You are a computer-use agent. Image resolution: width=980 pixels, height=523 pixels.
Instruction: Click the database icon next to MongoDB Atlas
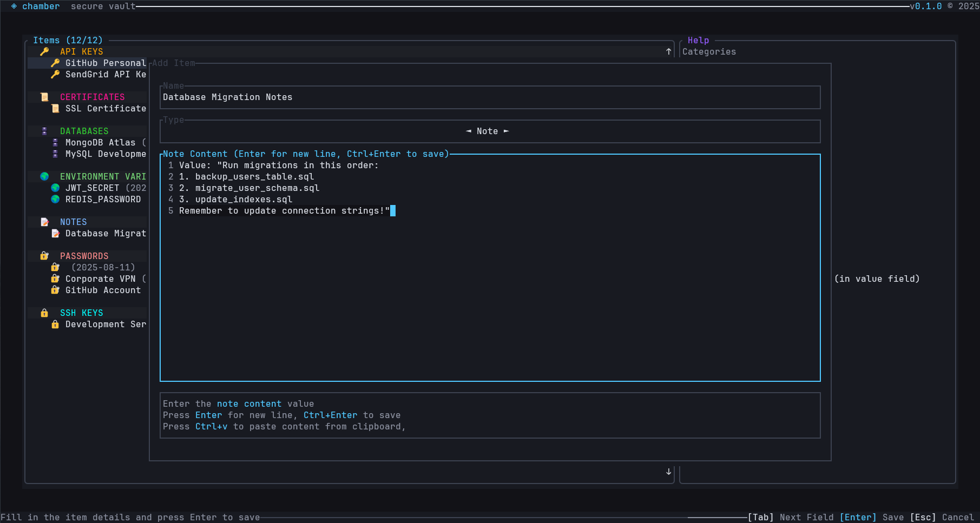tap(55, 143)
